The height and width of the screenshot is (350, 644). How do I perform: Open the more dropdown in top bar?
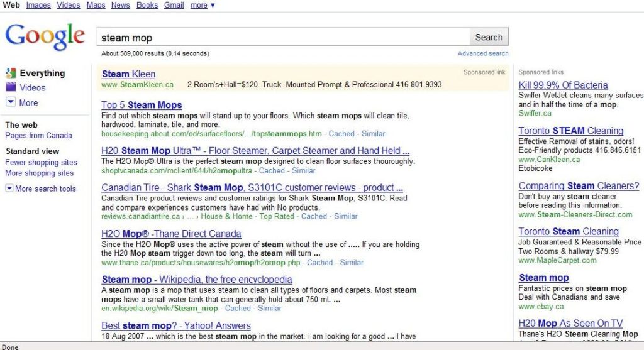pos(203,5)
